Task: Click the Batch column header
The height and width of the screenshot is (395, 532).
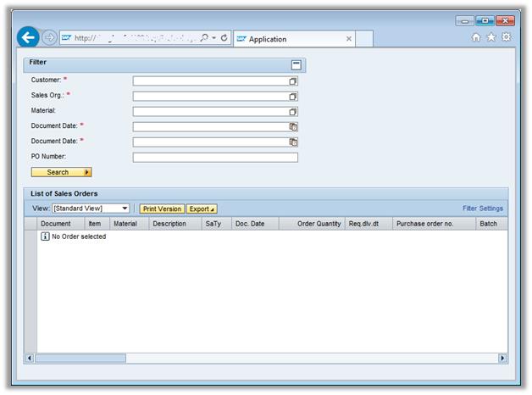Action: 492,224
